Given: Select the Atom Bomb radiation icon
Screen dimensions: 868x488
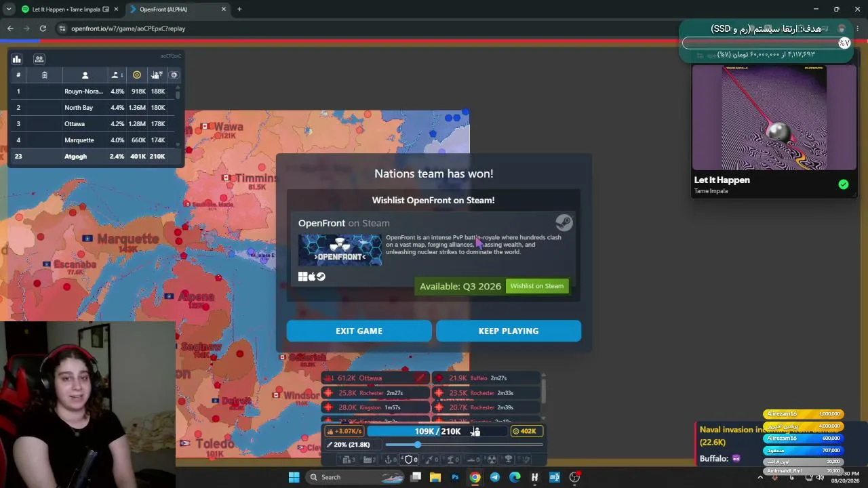Looking at the screenshot, I should (492, 460).
